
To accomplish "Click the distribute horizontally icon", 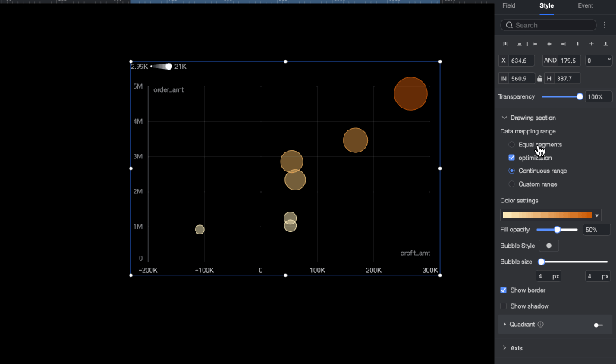I will [505, 44].
